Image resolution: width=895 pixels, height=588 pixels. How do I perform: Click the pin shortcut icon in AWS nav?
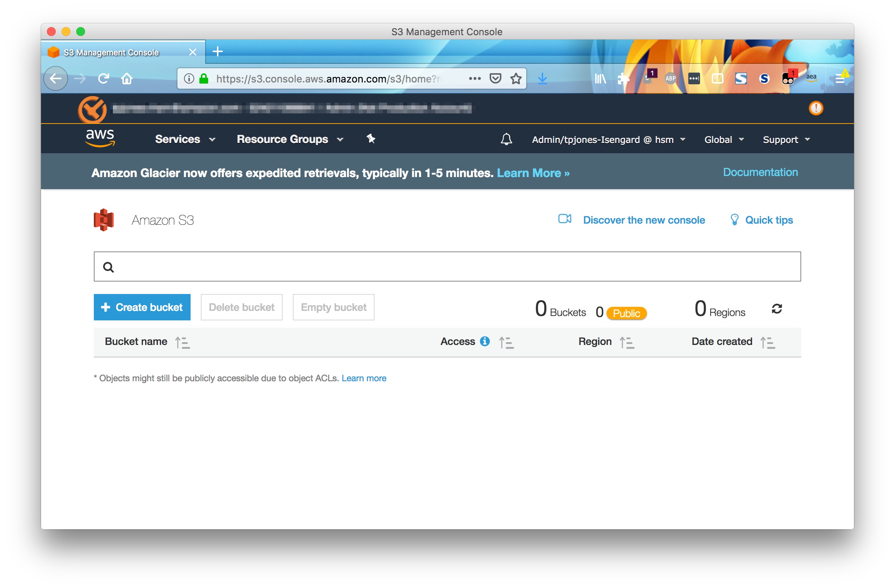click(371, 139)
